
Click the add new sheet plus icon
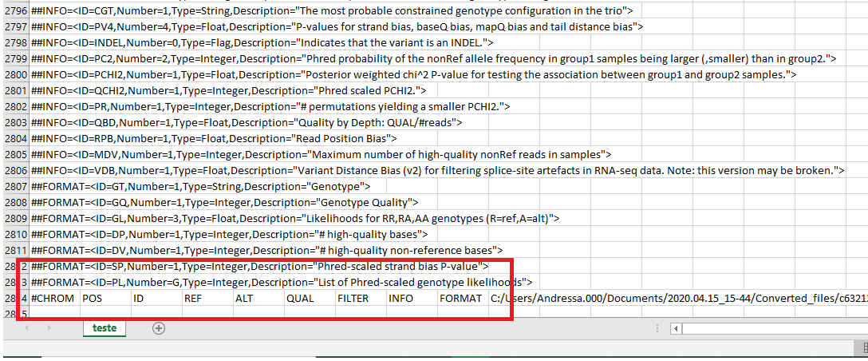pyautogui.click(x=159, y=328)
